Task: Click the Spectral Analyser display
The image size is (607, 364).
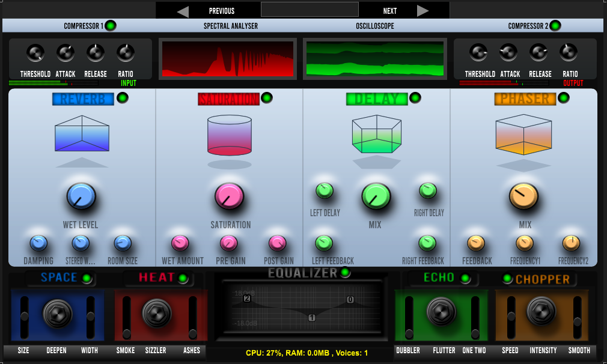Action: click(228, 59)
